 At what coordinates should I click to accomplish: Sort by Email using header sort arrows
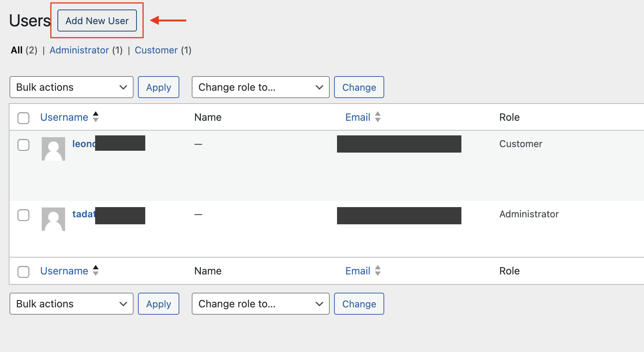point(378,117)
